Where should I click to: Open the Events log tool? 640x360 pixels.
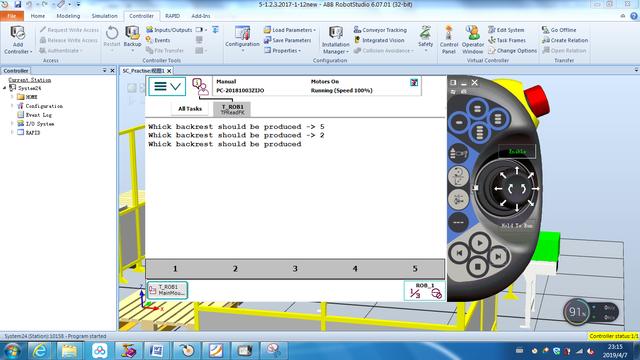(x=158, y=40)
